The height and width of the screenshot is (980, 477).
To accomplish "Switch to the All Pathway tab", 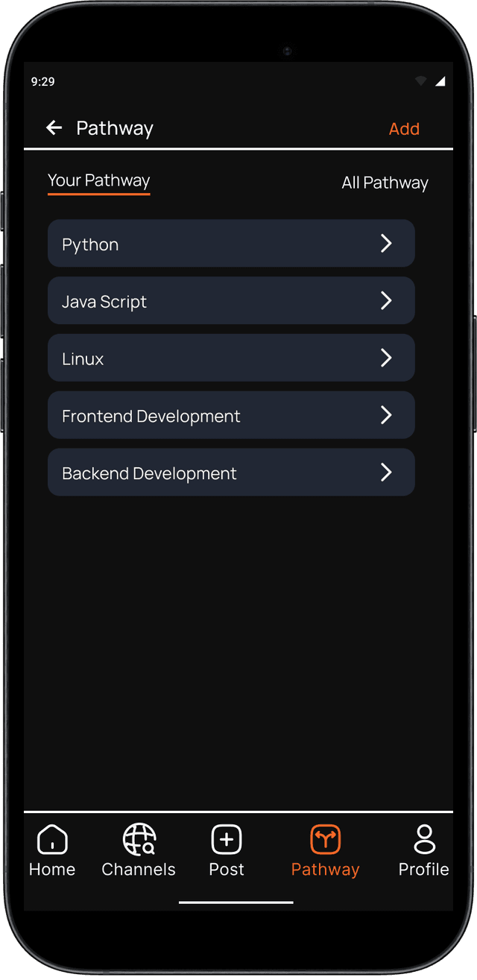I will click(x=385, y=183).
